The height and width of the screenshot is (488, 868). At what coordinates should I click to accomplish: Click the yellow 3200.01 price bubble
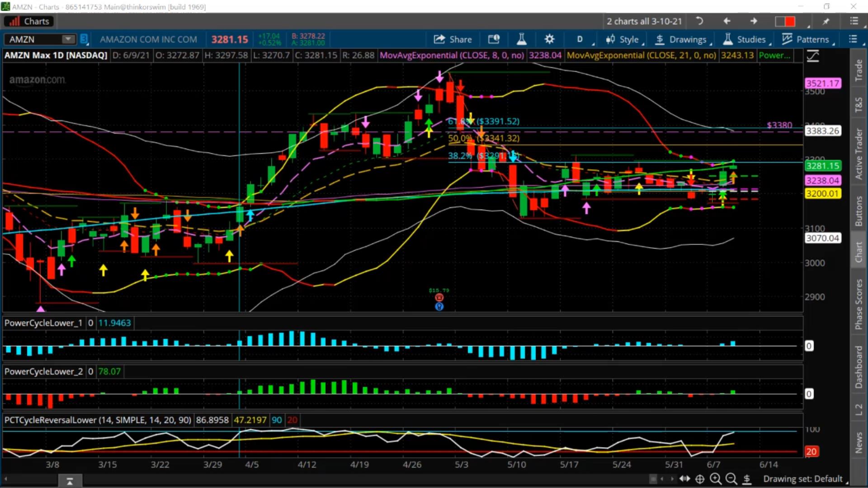[823, 193]
